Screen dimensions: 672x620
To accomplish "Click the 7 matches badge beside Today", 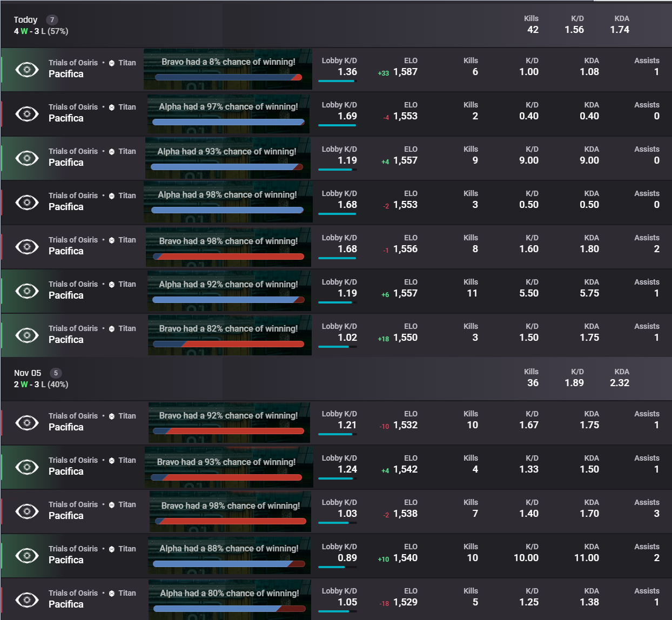I will (52, 20).
